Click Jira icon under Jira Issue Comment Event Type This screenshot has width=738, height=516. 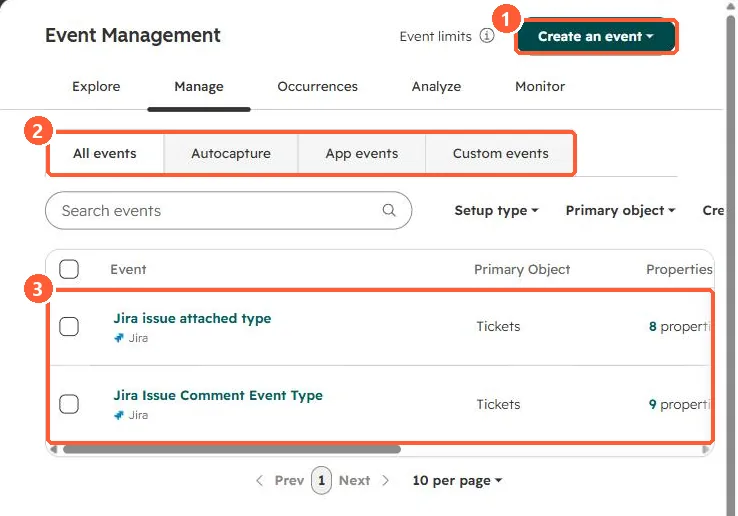pyautogui.click(x=119, y=415)
